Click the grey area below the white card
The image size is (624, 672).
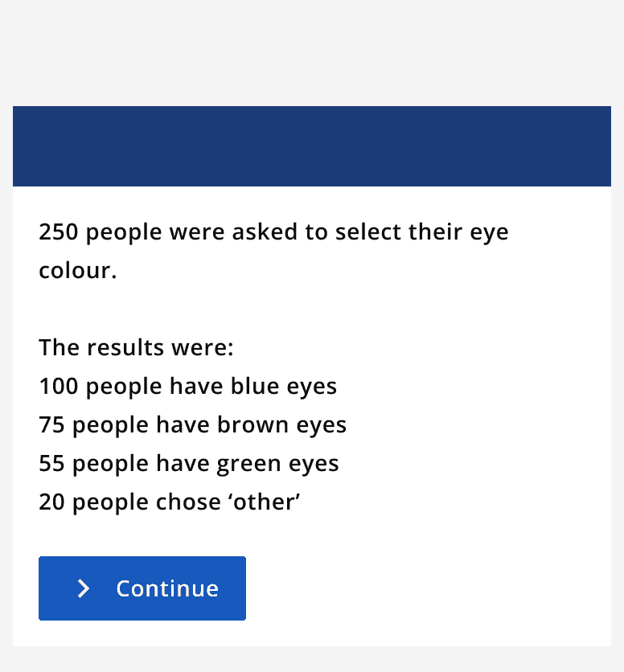[312, 661]
